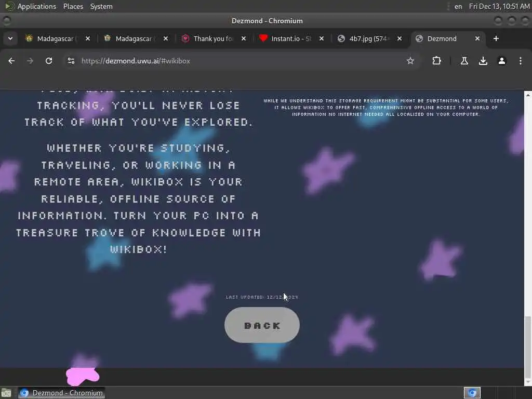Open the tab search dropdown arrow
Image resolution: width=532 pixels, height=399 pixels.
tap(10, 38)
